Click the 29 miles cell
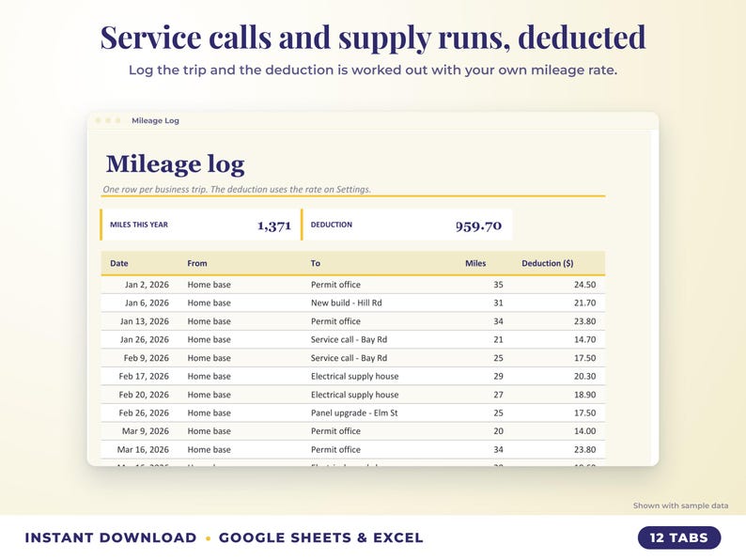This screenshot has width=746, height=560. (498, 377)
